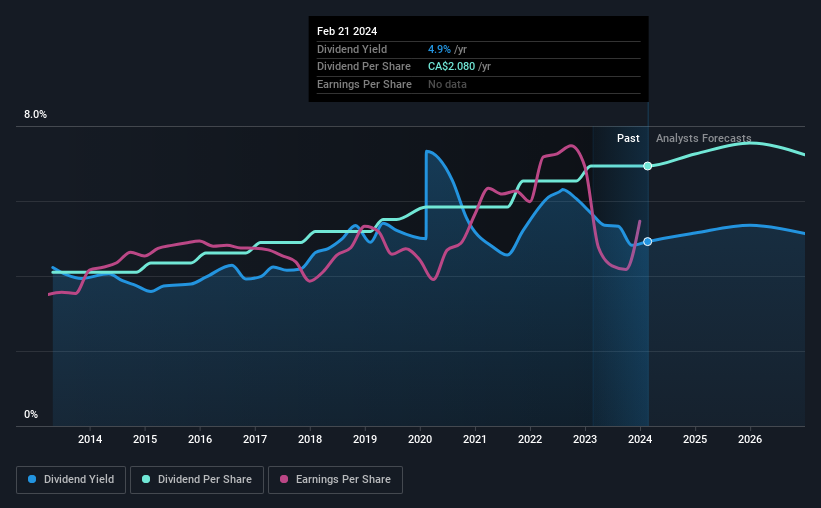The width and height of the screenshot is (821, 508).
Task: Click the 8.0% y-axis label
Action: point(35,115)
